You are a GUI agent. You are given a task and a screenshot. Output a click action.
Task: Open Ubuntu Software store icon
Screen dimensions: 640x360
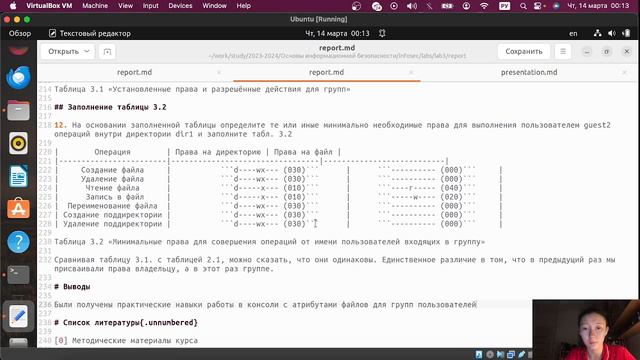18,209
